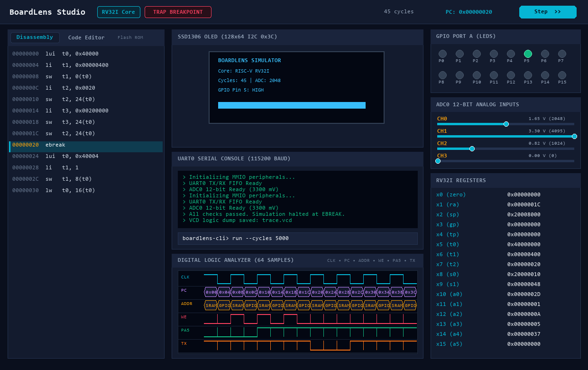Click the PC signal row label
Image resolution: width=588 pixels, height=370 pixels.
pos(184,290)
